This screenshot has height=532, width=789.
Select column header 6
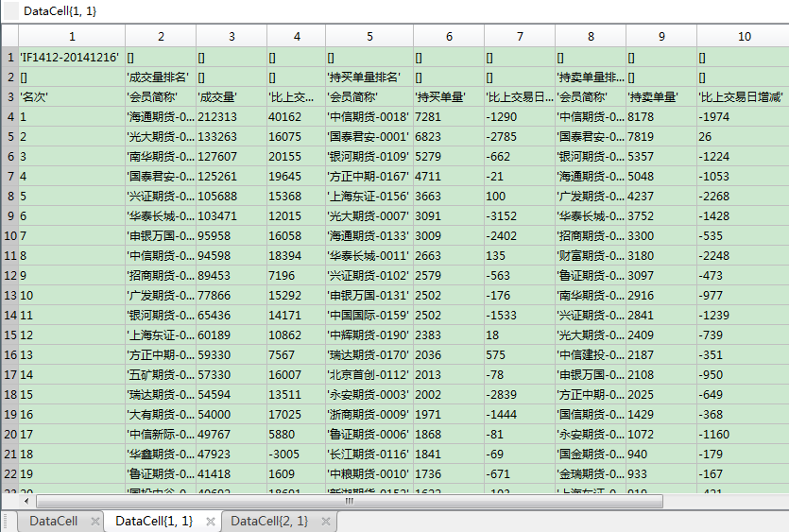(x=449, y=37)
